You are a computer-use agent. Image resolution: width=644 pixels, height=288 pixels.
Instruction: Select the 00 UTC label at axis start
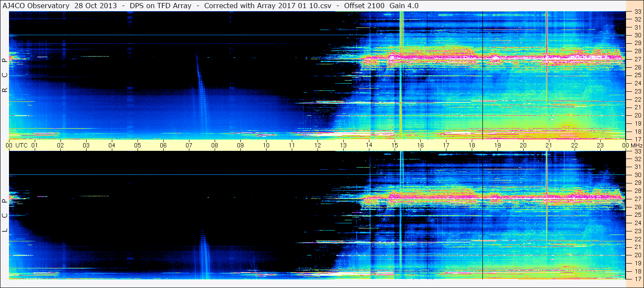click(18, 145)
